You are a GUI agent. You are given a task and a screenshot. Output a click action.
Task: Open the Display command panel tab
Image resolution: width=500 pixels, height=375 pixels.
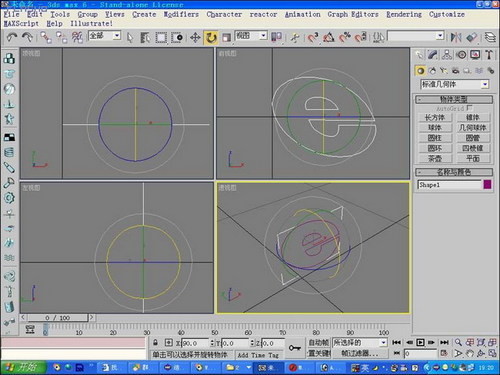pyautogui.click(x=475, y=55)
